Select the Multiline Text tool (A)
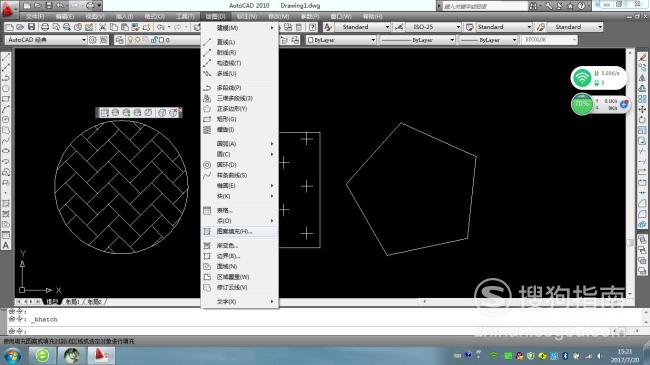The height and width of the screenshot is (365, 650). pyautogui.click(x=6, y=245)
